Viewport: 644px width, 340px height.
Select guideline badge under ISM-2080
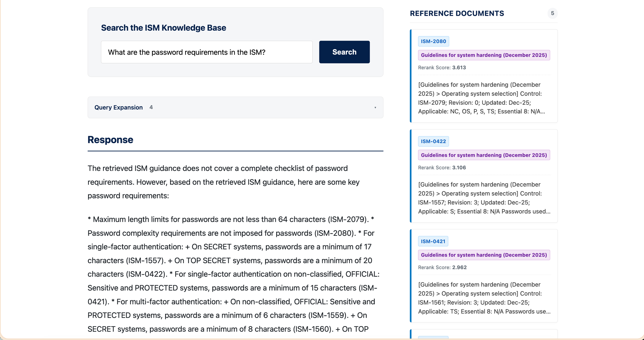click(484, 55)
